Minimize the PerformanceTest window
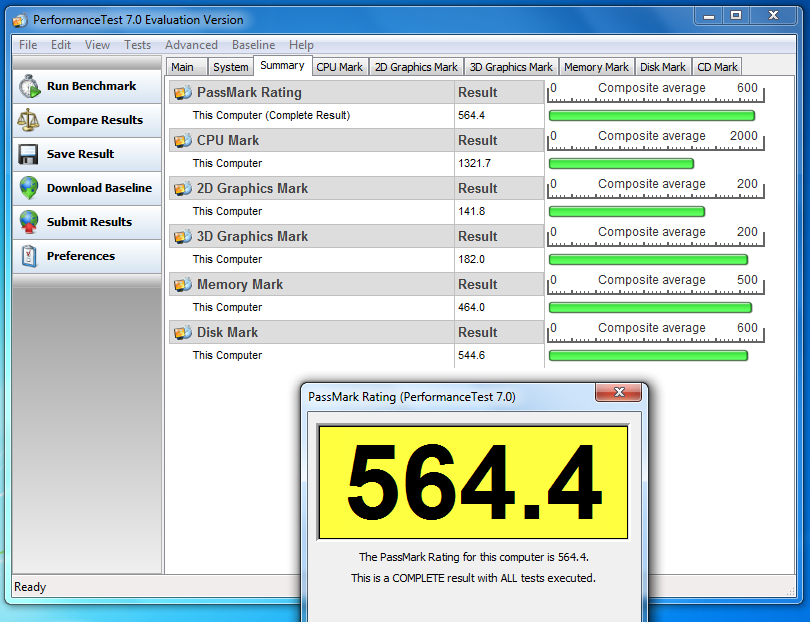Viewport: 810px width, 622px height. tap(709, 16)
